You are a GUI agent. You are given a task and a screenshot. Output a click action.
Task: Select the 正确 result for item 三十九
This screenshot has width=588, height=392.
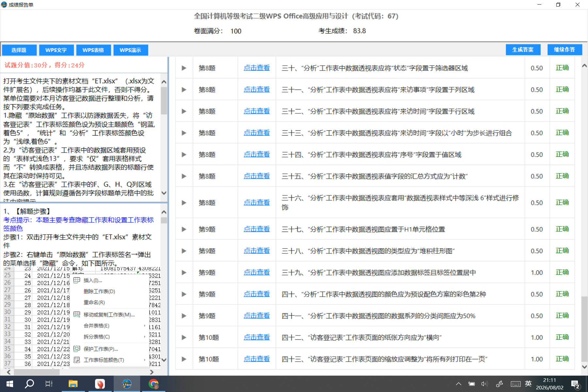click(562, 272)
